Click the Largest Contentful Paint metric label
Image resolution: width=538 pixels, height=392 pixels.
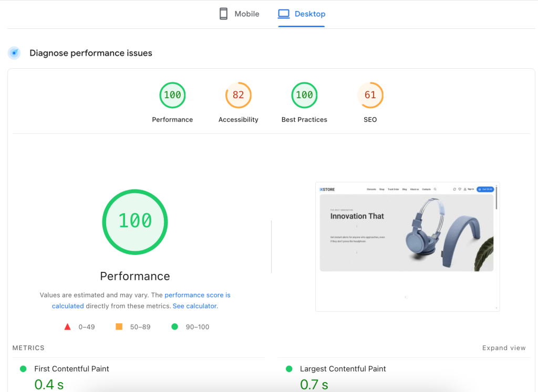[343, 369]
